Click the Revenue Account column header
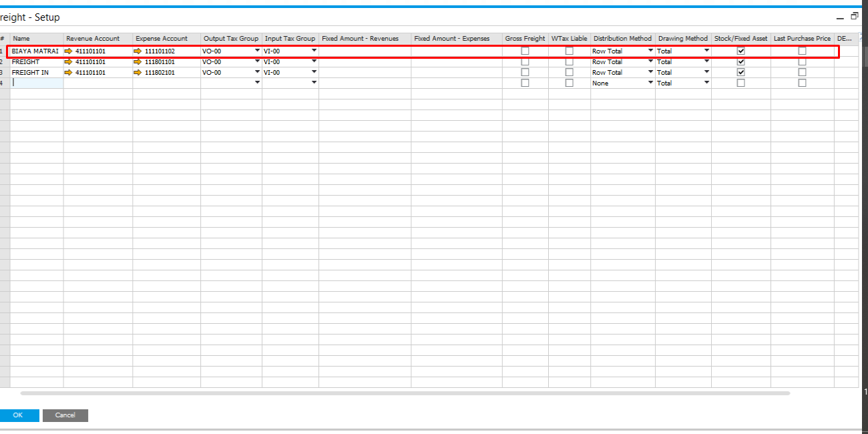Screen dimensions: 868x434 [98, 39]
